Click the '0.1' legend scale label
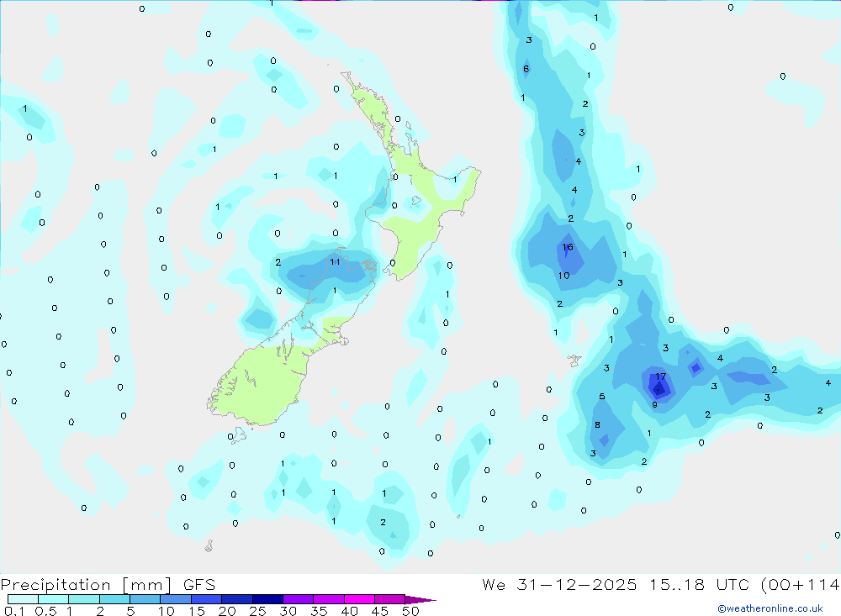This screenshot has height=616, width=841. 14,611
